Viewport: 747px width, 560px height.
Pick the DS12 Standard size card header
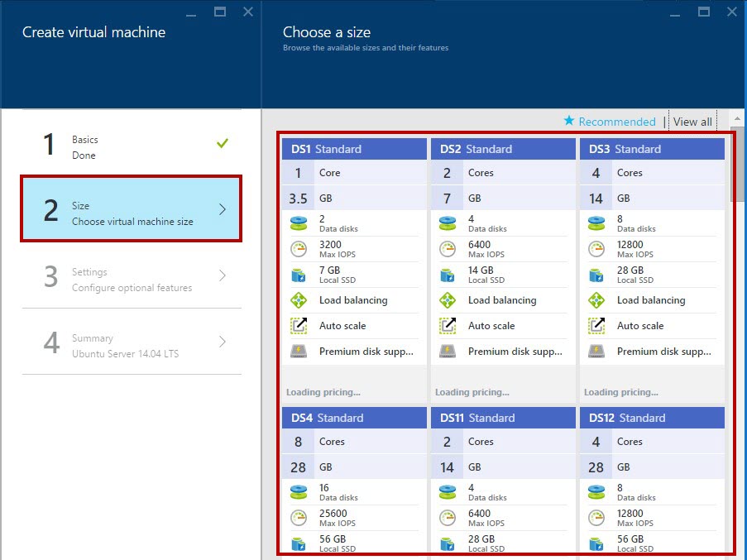coord(652,418)
